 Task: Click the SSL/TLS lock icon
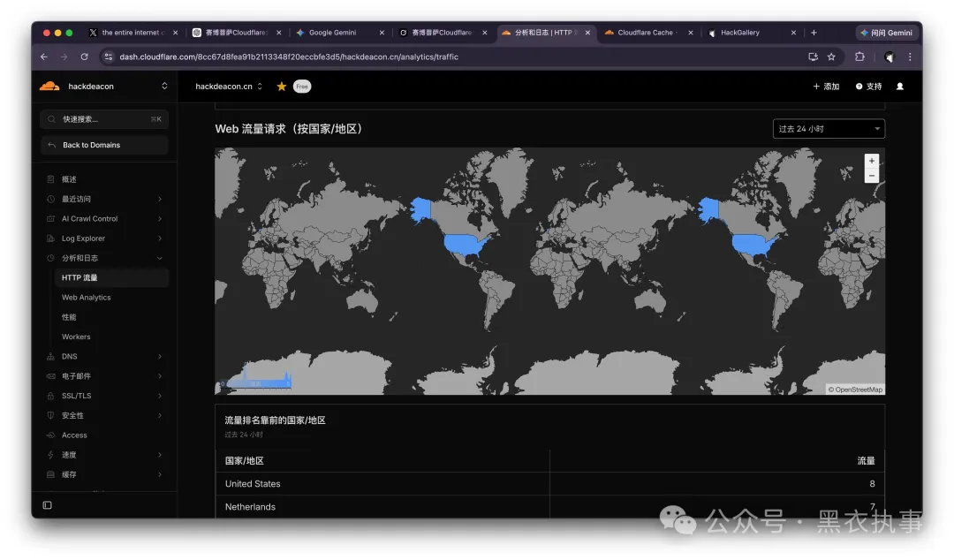(50, 396)
